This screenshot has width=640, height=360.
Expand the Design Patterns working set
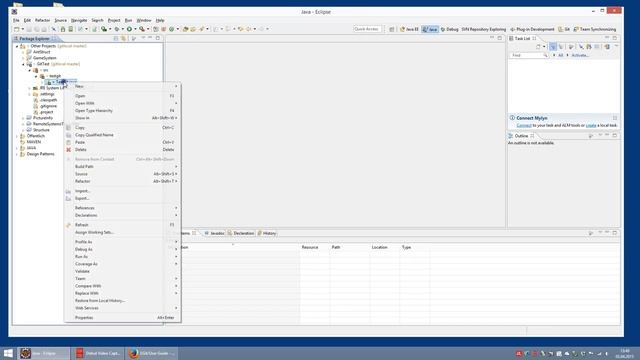(x=17, y=154)
